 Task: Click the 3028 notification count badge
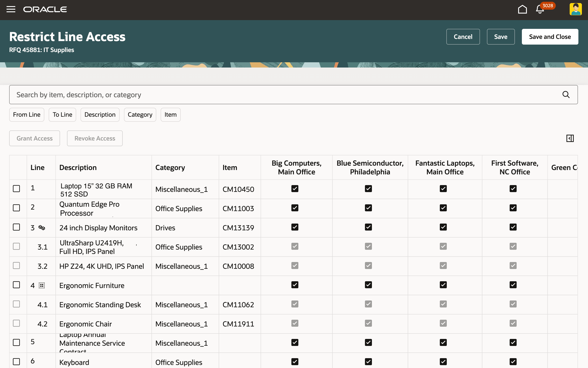click(548, 6)
